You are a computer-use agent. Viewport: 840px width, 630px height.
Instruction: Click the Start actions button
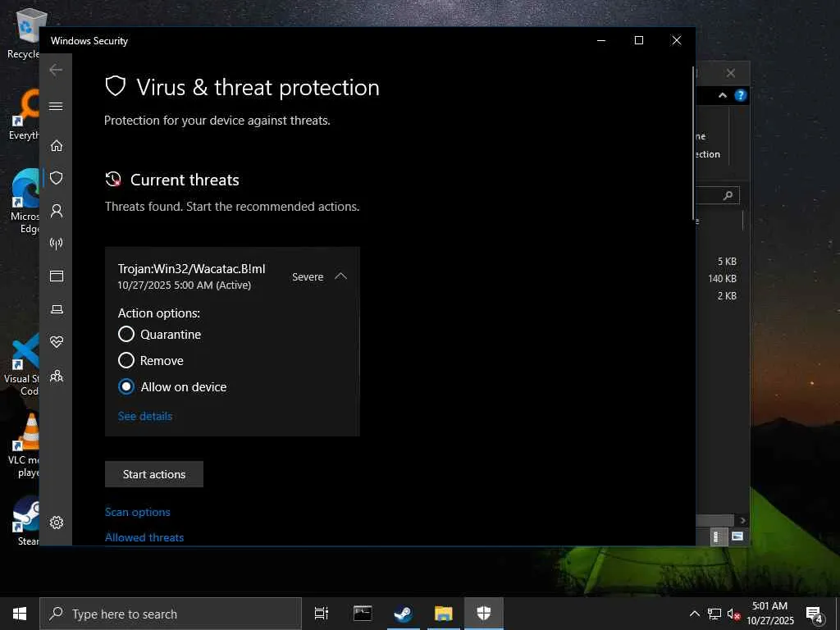pos(154,474)
